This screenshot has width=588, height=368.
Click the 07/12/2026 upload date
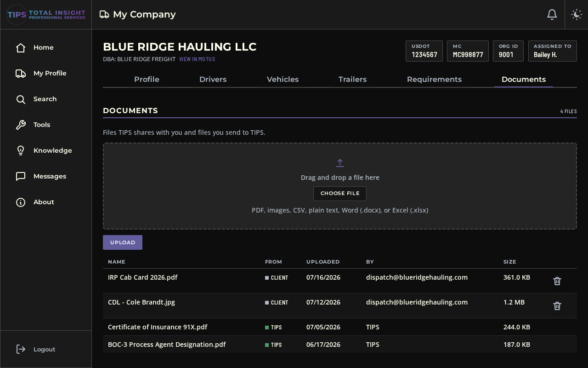click(323, 302)
